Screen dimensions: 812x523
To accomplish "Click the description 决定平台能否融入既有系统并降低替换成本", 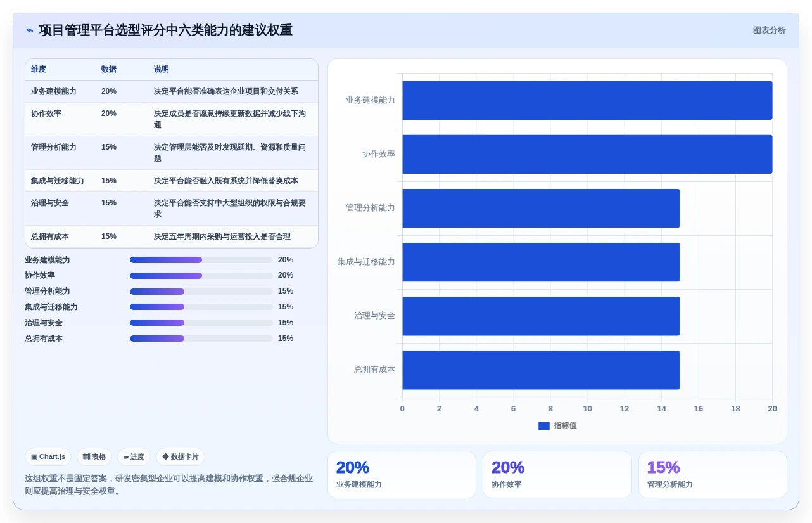I will 226,181.
